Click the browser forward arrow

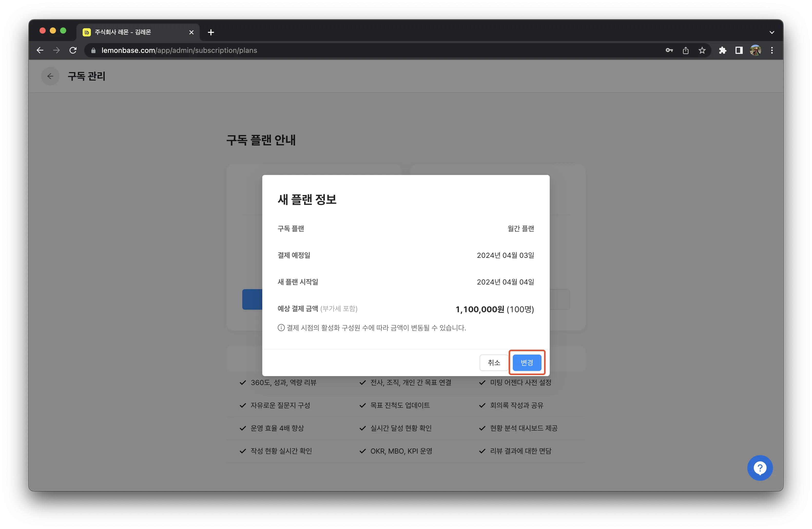[x=56, y=51]
